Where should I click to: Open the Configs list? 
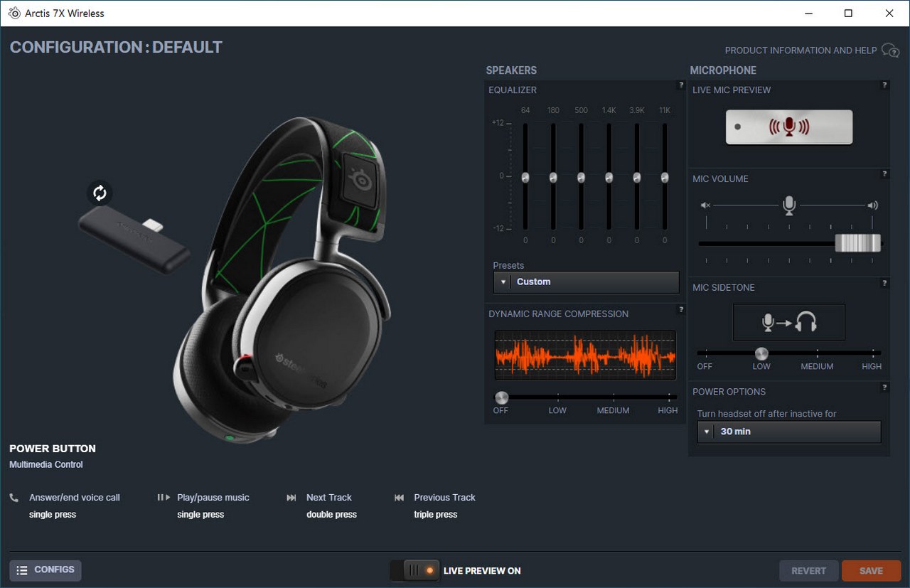coord(45,570)
